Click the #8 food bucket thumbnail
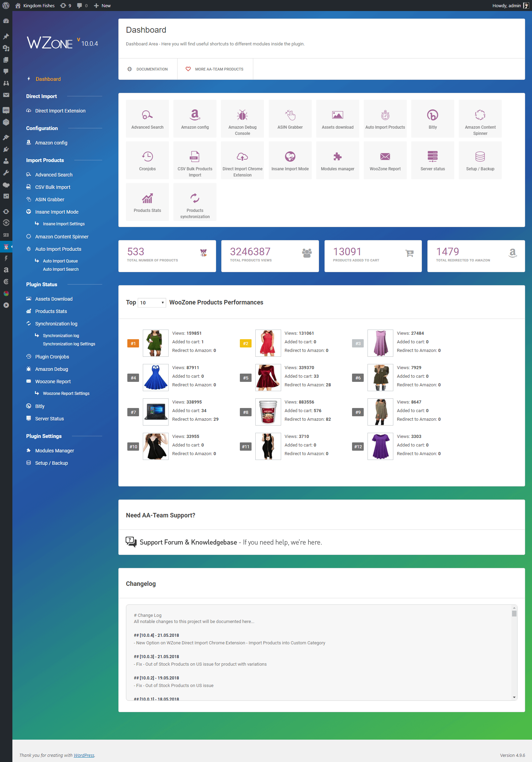The width and height of the screenshot is (532, 762). (268, 412)
